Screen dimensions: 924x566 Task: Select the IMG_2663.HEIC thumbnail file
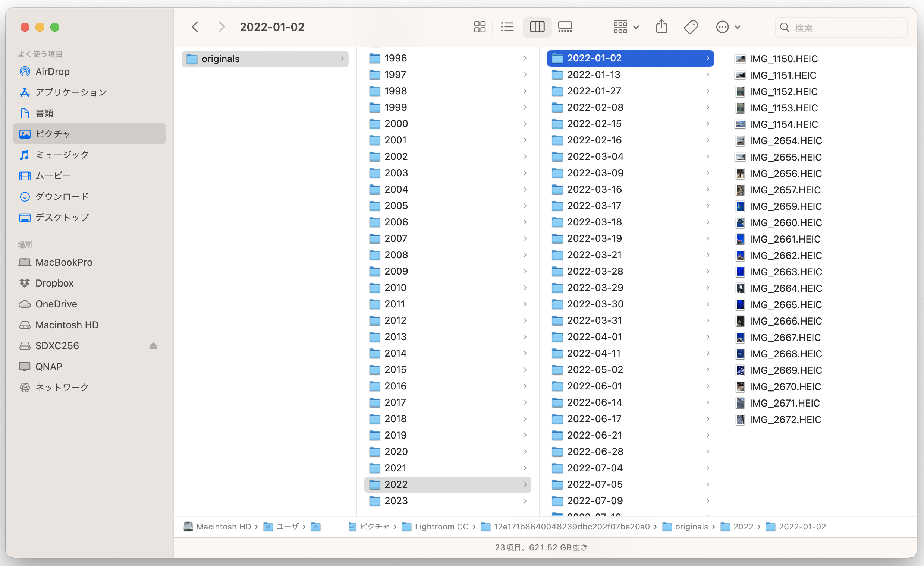[785, 272]
